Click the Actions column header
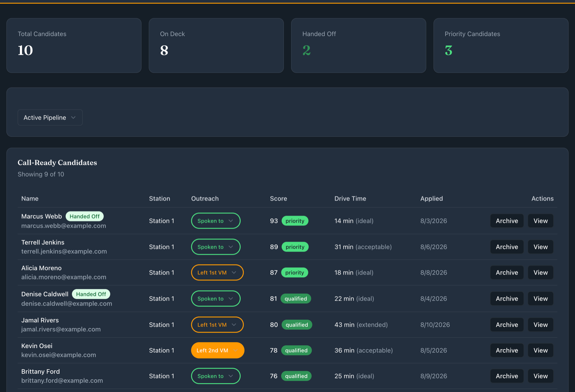The image size is (575, 392). [542, 199]
